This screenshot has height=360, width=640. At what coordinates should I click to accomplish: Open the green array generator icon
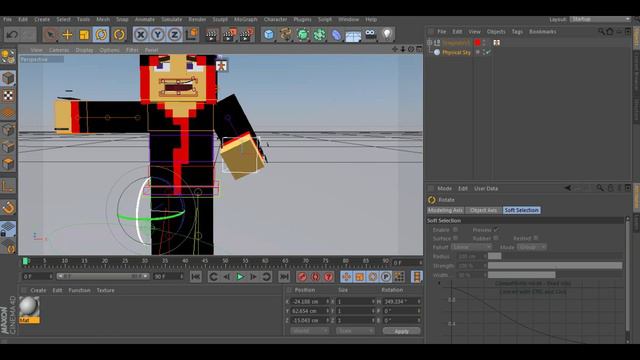coord(302,35)
